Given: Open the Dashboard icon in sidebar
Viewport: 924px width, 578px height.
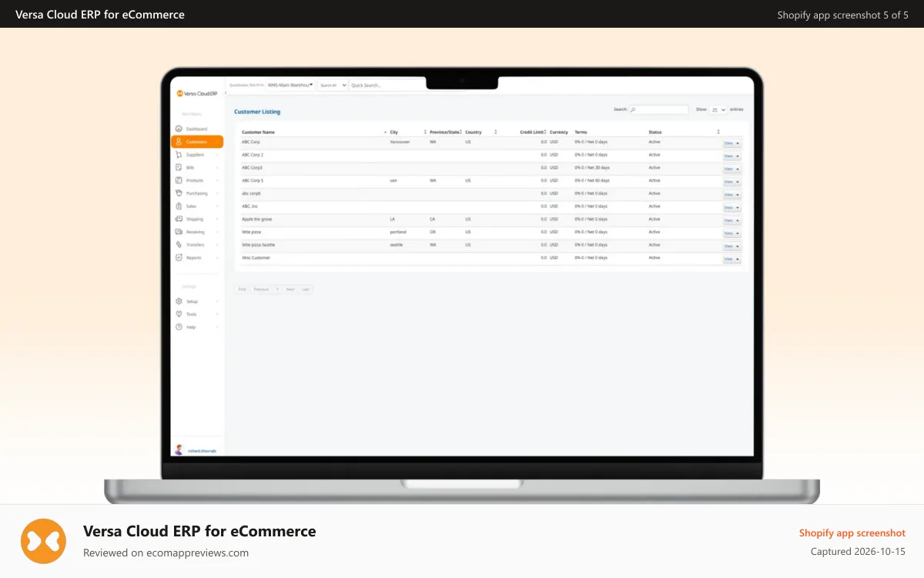Looking at the screenshot, I should [179, 129].
